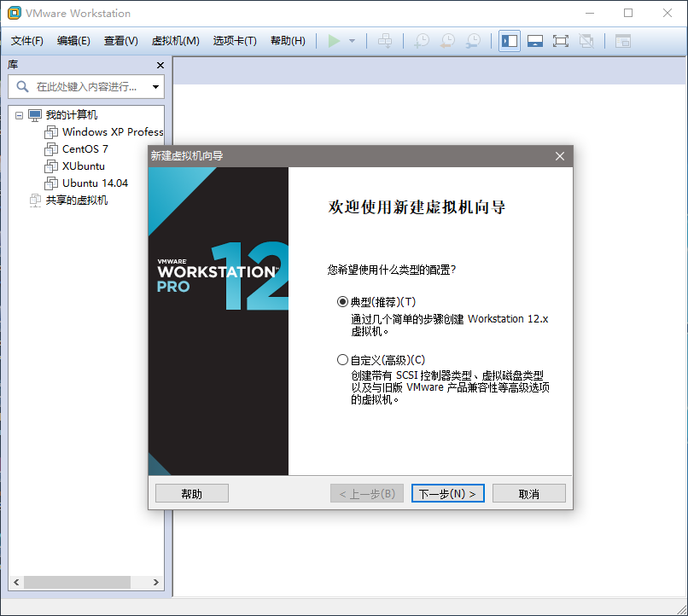Open the 选项卡(T) menu

[x=235, y=41]
